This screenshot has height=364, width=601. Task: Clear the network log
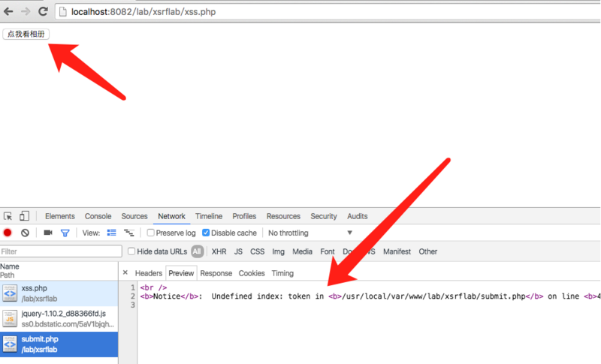tap(25, 233)
